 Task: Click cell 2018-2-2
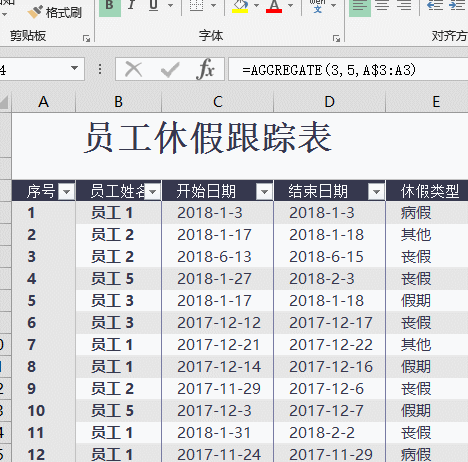click(x=329, y=433)
